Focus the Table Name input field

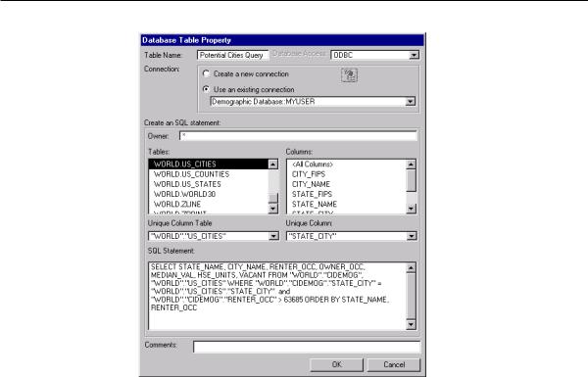point(232,55)
